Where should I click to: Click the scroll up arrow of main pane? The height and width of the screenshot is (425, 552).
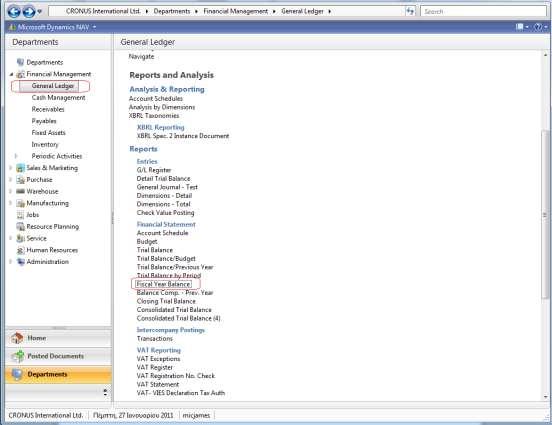pos(545,55)
